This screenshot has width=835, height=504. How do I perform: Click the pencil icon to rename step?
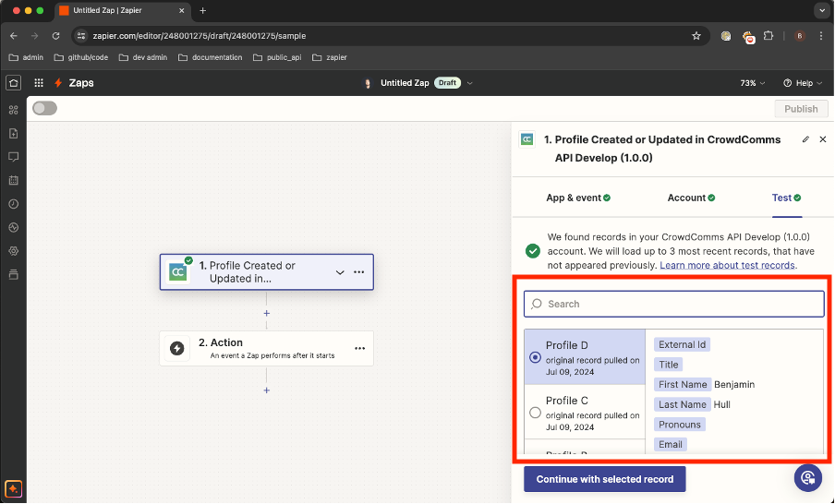pyautogui.click(x=805, y=139)
